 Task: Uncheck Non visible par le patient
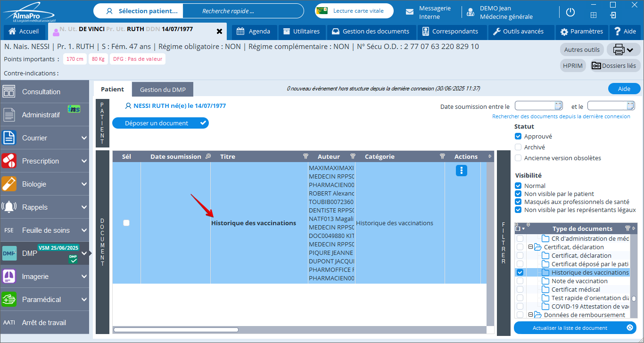519,194
